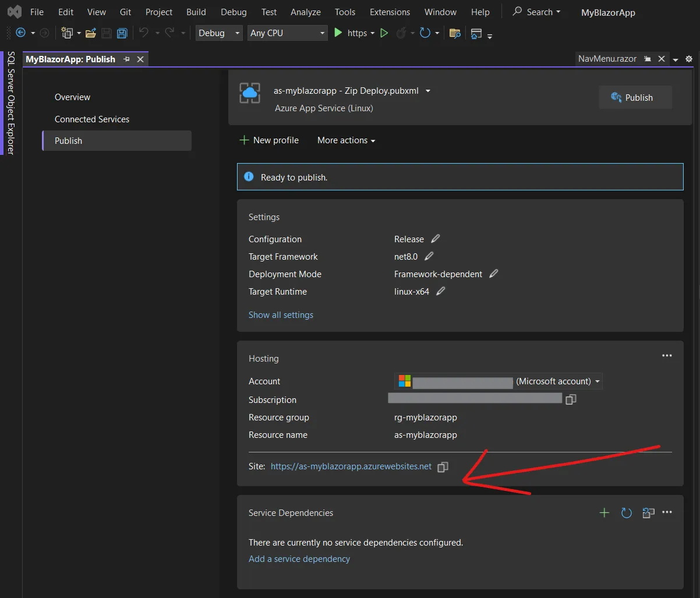Viewport: 700px width, 598px height.
Task: Edit the Target Runtime with the pencil icon
Action: 441,291
